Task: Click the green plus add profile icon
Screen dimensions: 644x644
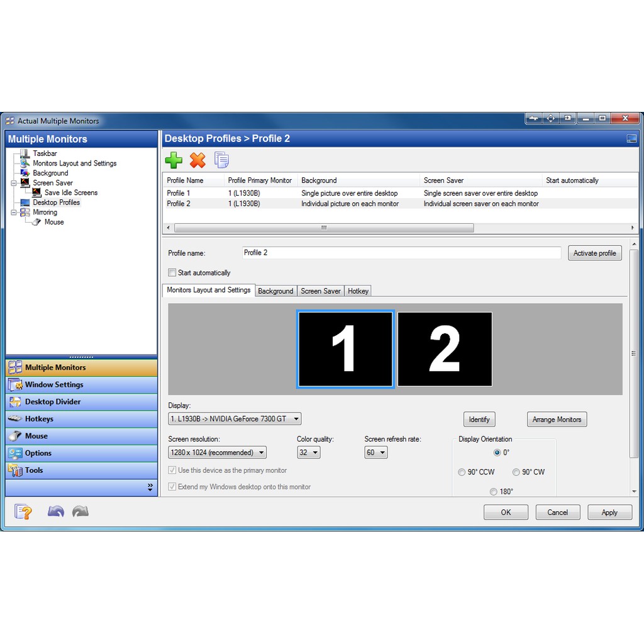Action: pyautogui.click(x=174, y=160)
